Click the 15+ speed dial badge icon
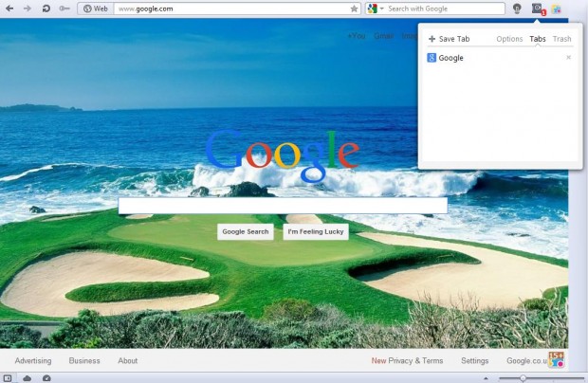This screenshot has height=383, width=588. 556,359
